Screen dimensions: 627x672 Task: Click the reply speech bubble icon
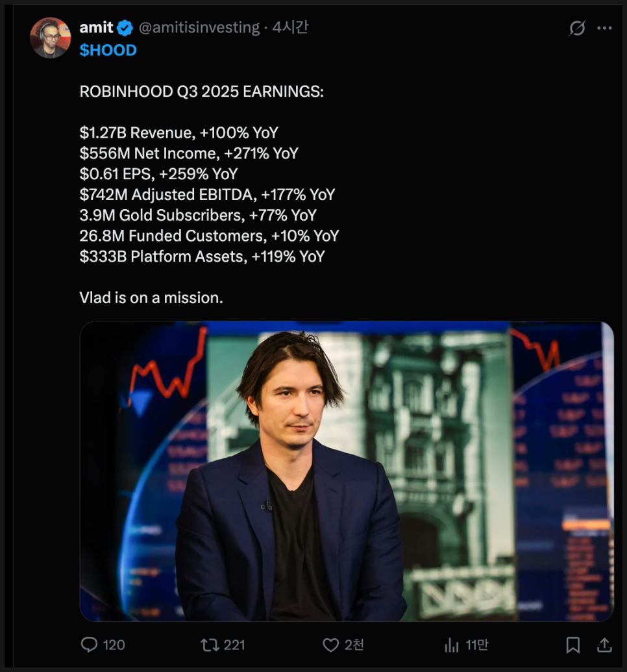[x=89, y=645]
